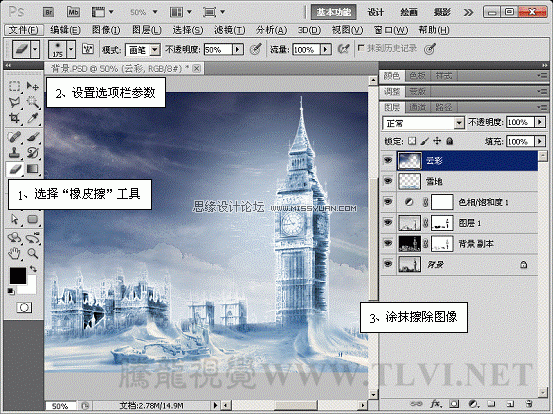Screen dimensions: 553x414
Task: Select the 雪地 layer thumbnail
Action: pos(409,181)
